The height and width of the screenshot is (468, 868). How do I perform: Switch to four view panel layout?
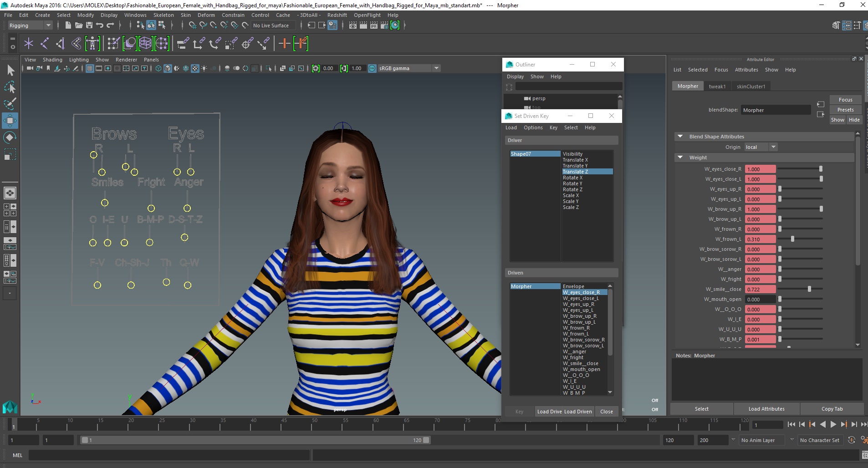pyautogui.click(x=10, y=210)
